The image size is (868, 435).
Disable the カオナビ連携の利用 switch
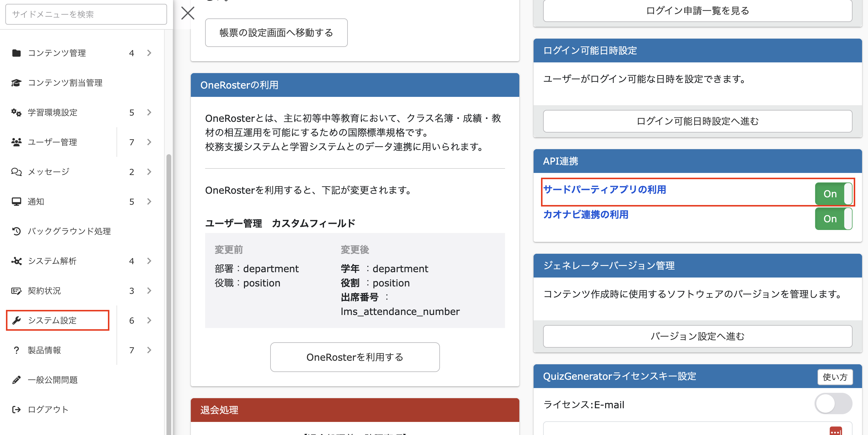(x=833, y=219)
